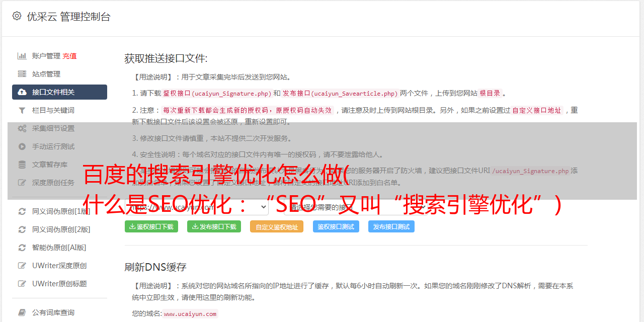Click the edit icon next to UWriter深度原创

click(x=22, y=266)
